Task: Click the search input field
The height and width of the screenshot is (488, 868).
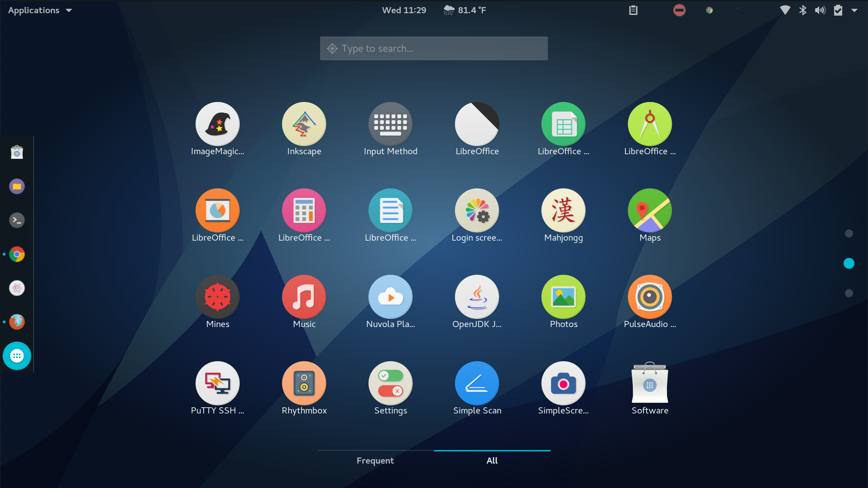Action: (x=434, y=48)
